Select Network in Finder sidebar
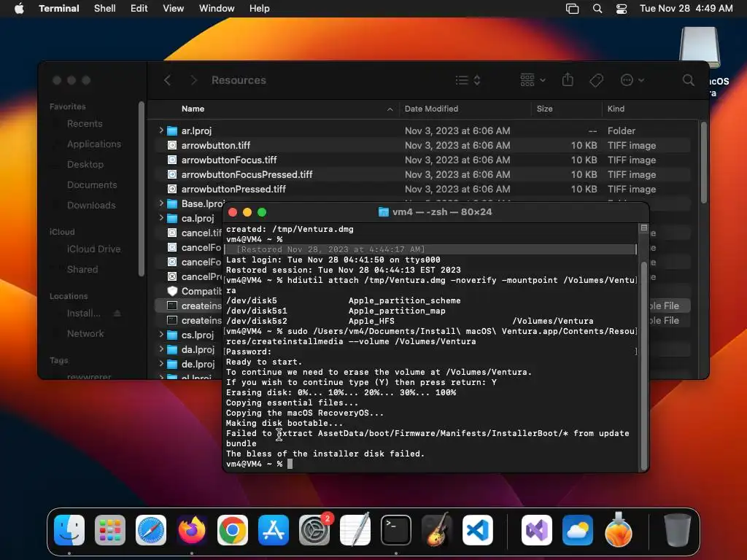747x560 pixels. (85, 334)
